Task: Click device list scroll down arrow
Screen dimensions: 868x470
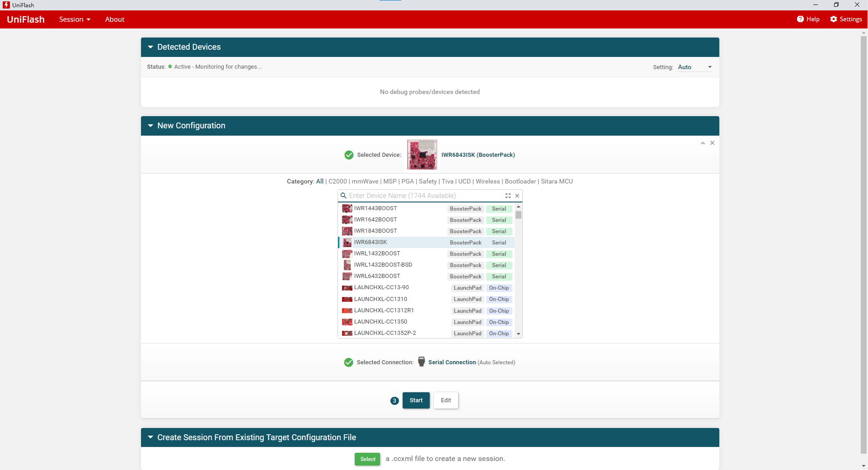Action: 518,334
